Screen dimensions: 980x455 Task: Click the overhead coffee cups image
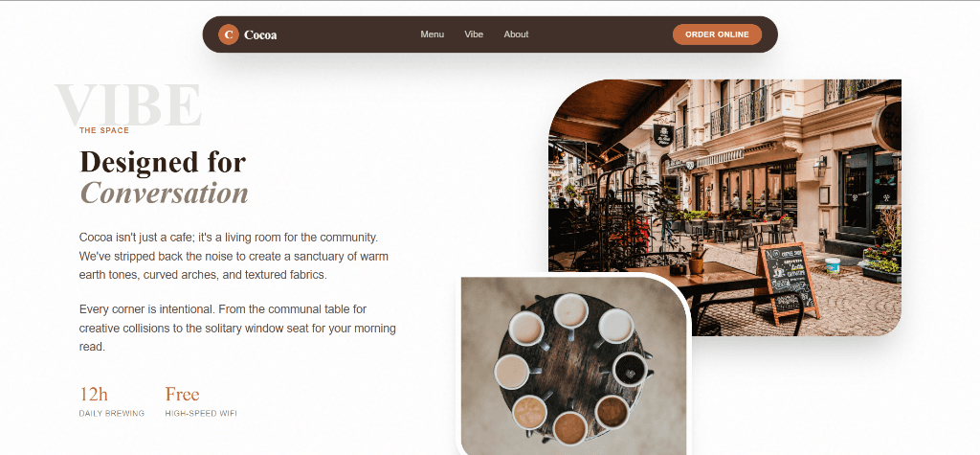573,365
